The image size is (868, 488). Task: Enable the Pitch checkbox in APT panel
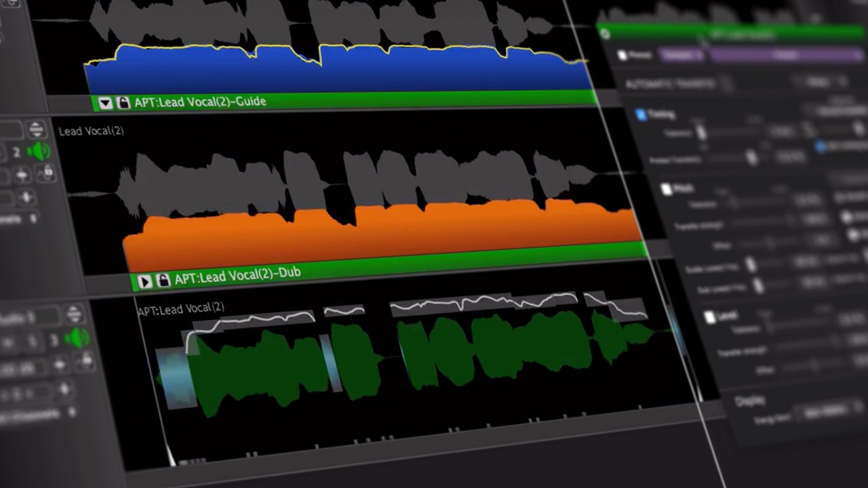tap(667, 189)
